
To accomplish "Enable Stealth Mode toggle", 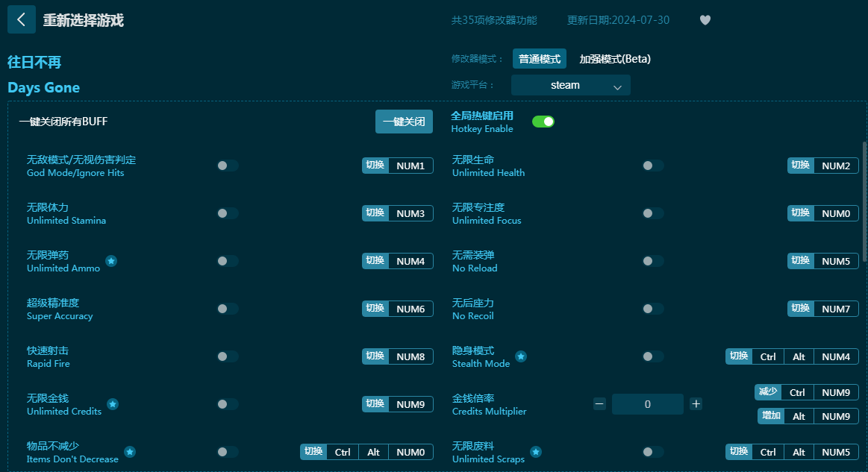I will tap(652, 357).
